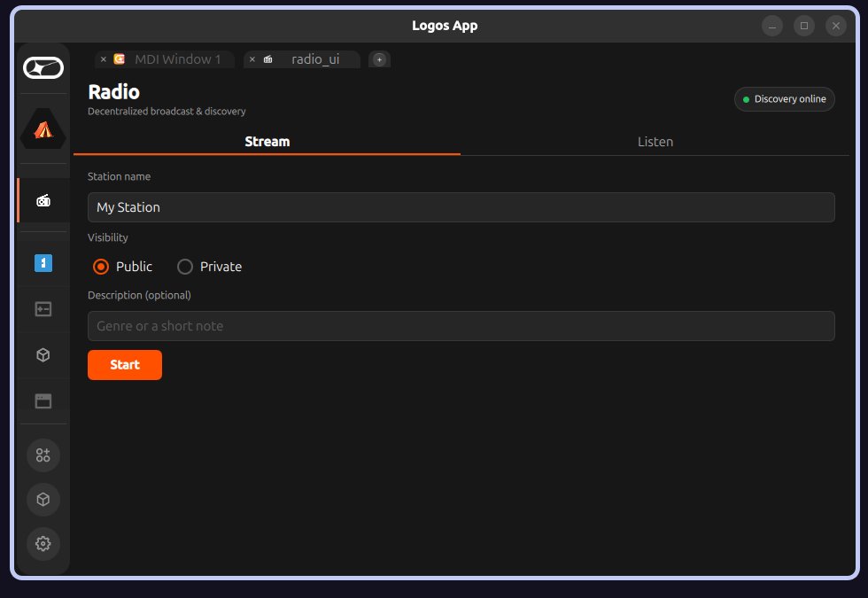This screenshot has width=868, height=598.
Task: Select the Listen tab
Action: (655, 142)
